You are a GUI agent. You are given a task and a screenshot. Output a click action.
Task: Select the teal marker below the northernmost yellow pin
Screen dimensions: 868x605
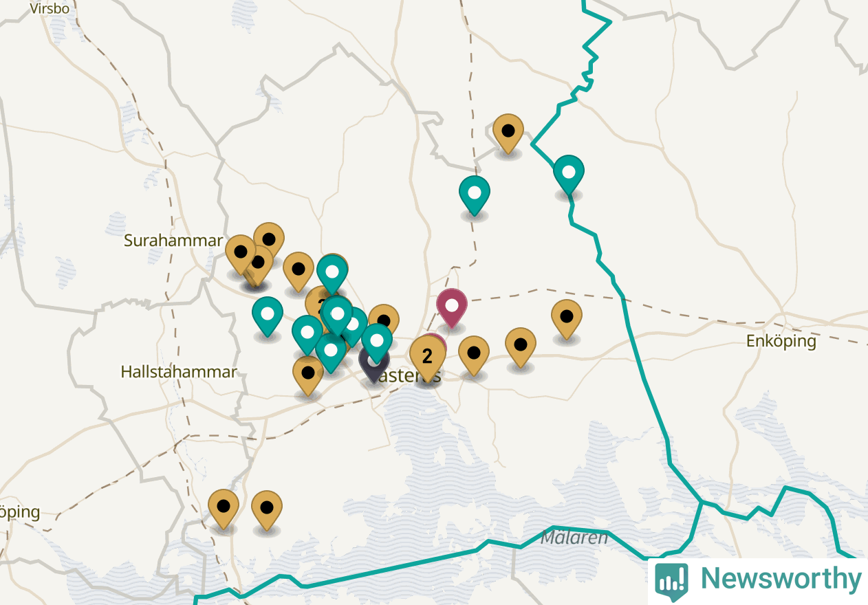tap(475, 195)
